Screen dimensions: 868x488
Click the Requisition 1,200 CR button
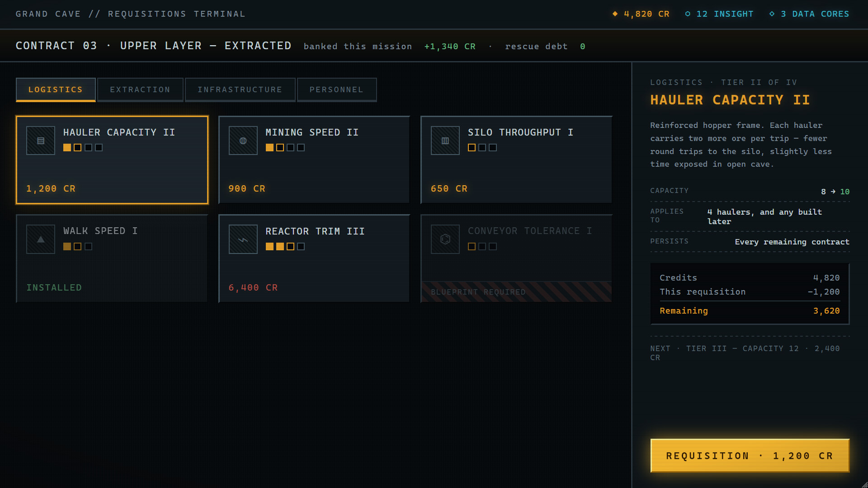pyautogui.click(x=750, y=455)
